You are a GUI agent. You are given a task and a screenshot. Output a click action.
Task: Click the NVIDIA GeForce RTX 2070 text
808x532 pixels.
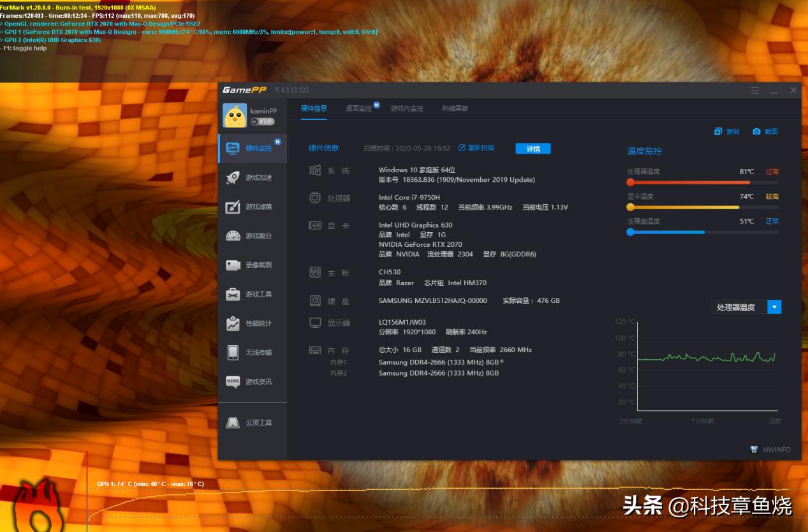click(420, 244)
